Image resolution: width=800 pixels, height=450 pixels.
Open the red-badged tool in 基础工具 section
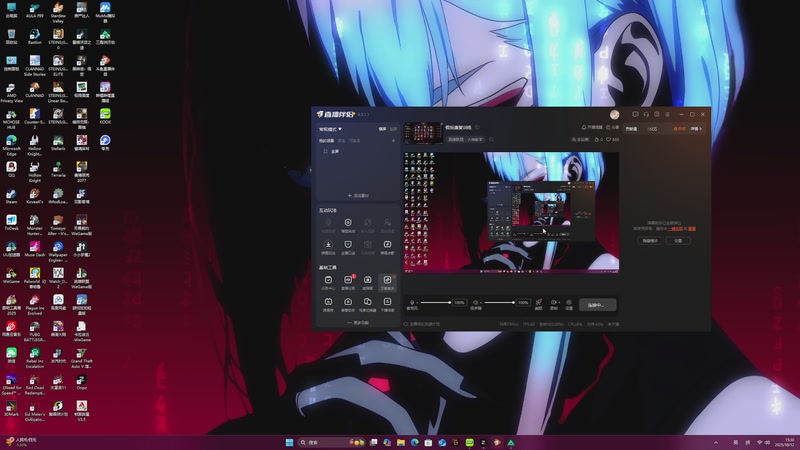[x=348, y=282]
